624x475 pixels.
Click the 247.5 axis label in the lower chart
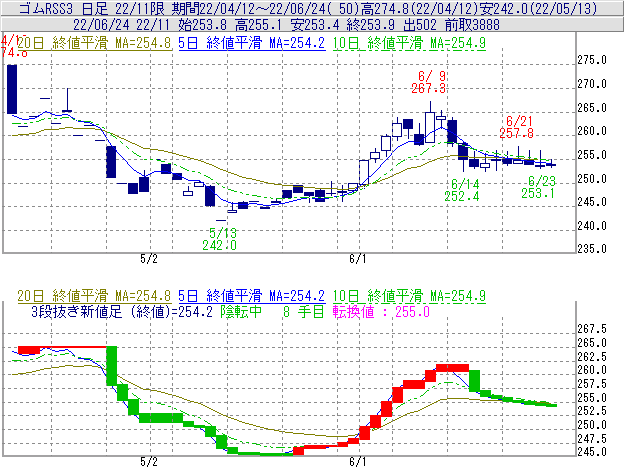[592, 439]
